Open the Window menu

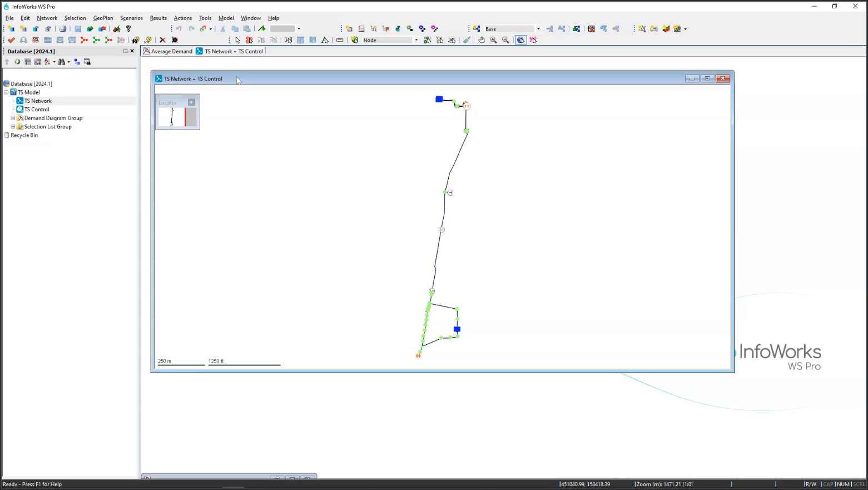(251, 18)
